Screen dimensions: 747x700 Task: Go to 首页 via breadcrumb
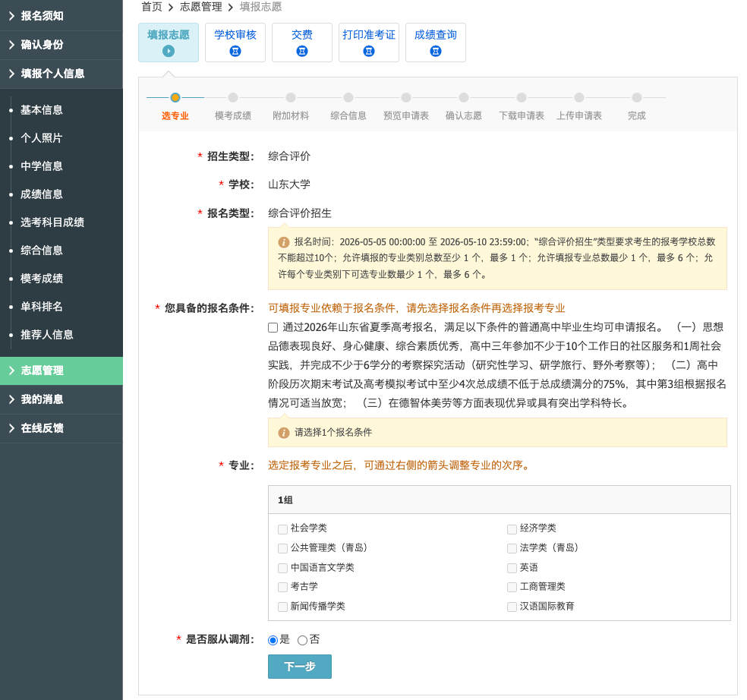point(152,7)
